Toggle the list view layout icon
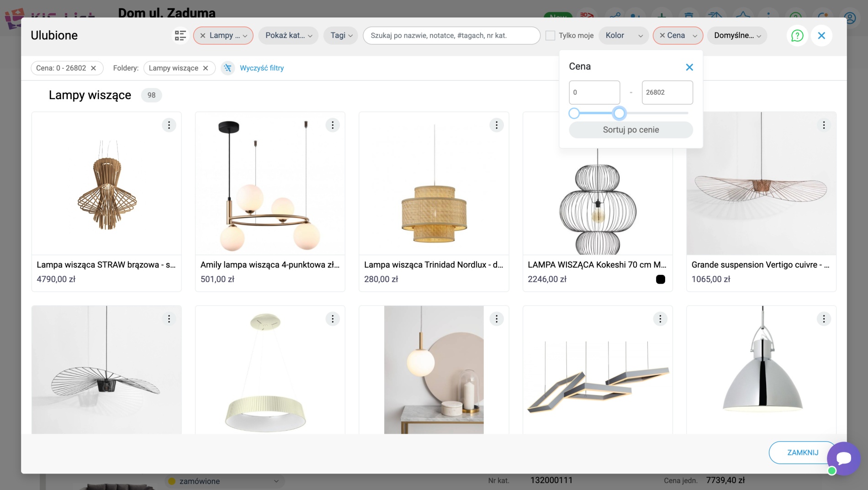The image size is (868, 490). pyautogui.click(x=180, y=36)
